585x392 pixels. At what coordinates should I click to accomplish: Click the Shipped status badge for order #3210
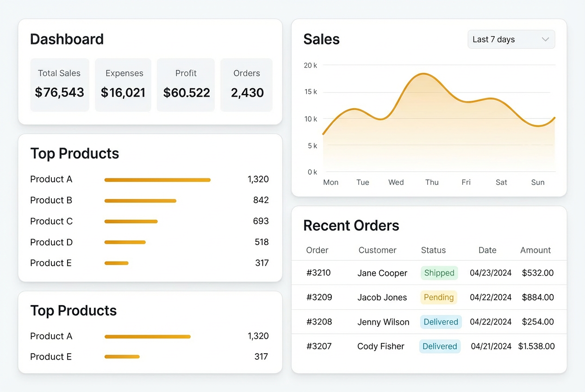439,273
